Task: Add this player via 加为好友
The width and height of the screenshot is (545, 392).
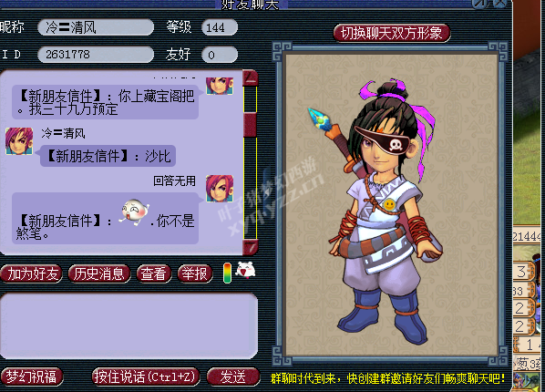Action: pyautogui.click(x=32, y=274)
